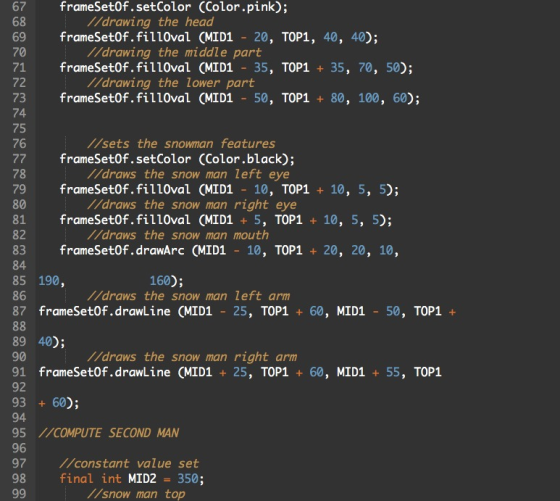This screenshot has height=501, width=560.
Task: Click the '//constant value set' comment
Action: (129, 464)
